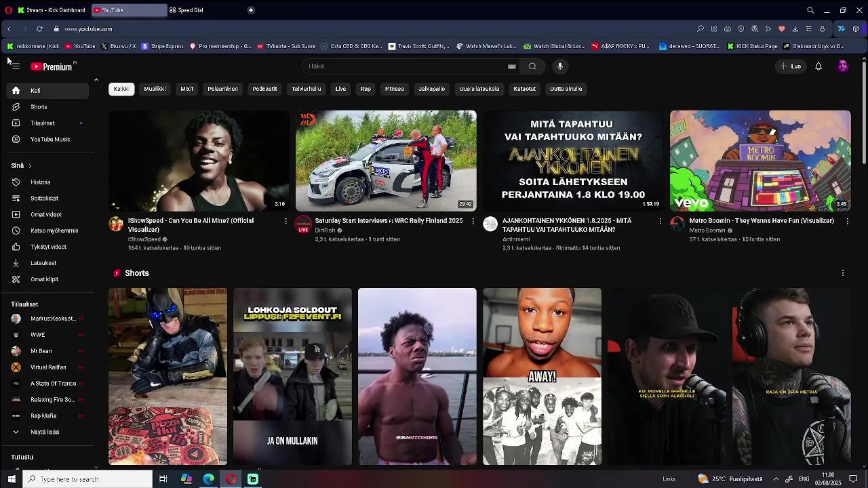Open the Mr Bean channel subscription
This screenshot has height=488, width=868.
click(47, 351)
